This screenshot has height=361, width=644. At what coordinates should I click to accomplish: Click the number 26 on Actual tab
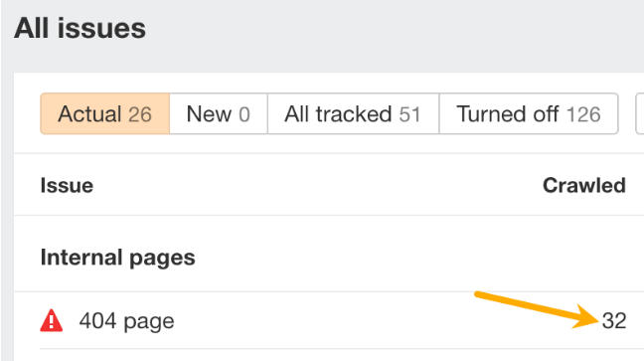point(140,114)
